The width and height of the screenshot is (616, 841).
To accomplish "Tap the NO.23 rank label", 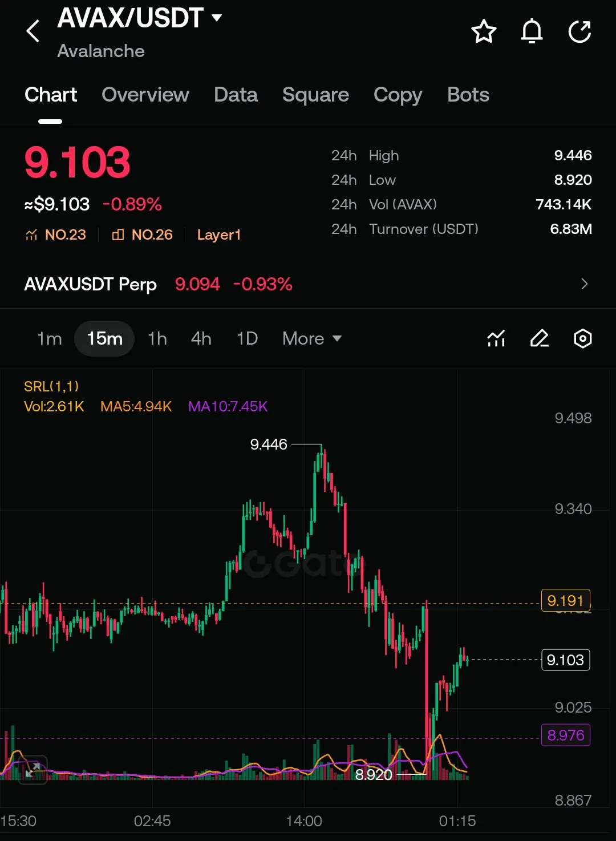I will pyautogui.click(x=66, y=235).
